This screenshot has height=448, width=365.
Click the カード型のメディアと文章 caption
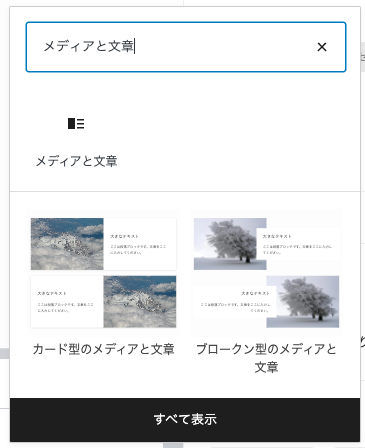coord(104,349)
